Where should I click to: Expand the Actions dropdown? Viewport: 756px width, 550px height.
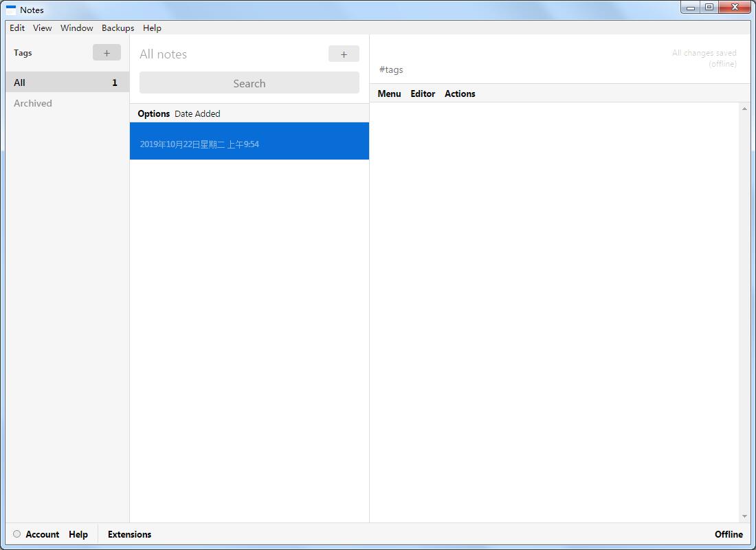pyautogui.click(x=460, y=93)
